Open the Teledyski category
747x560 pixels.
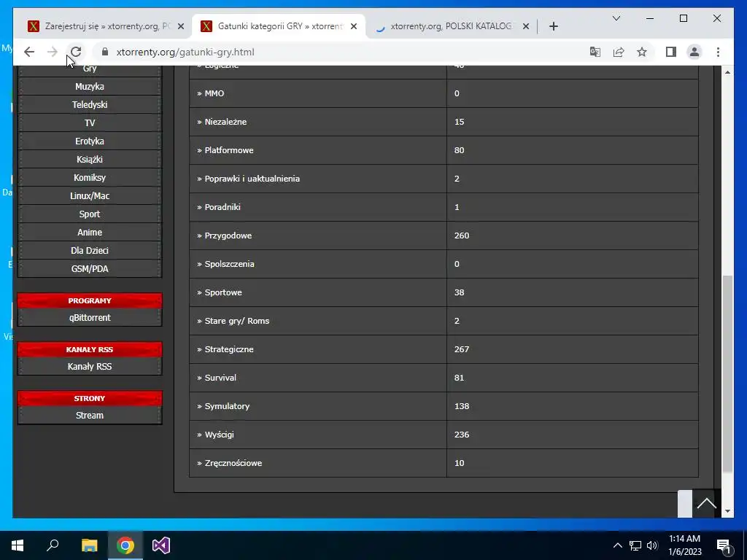tap(90, 104)
